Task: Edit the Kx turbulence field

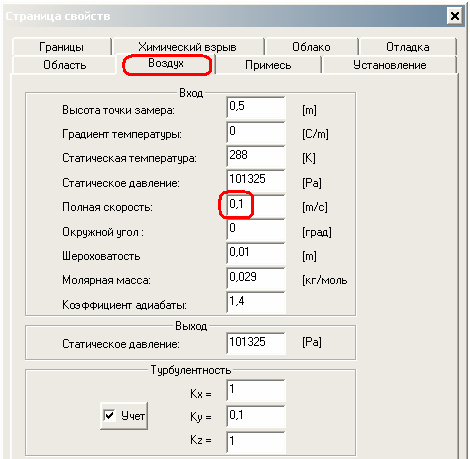Action: coord(256,390)
